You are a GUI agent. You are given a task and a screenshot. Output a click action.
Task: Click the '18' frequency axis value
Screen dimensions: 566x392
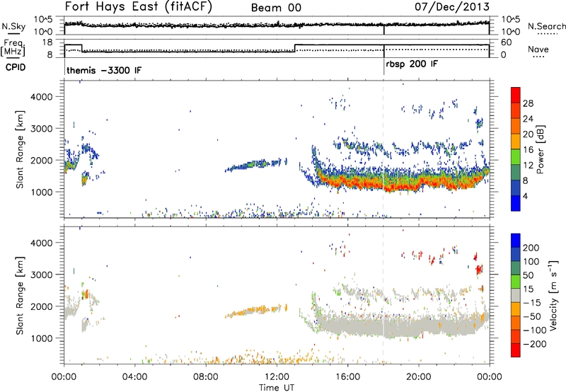point(47,42)
